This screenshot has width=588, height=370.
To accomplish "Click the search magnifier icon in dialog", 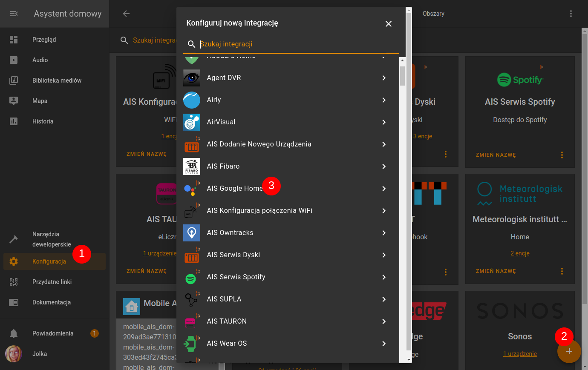I will 192,44.
